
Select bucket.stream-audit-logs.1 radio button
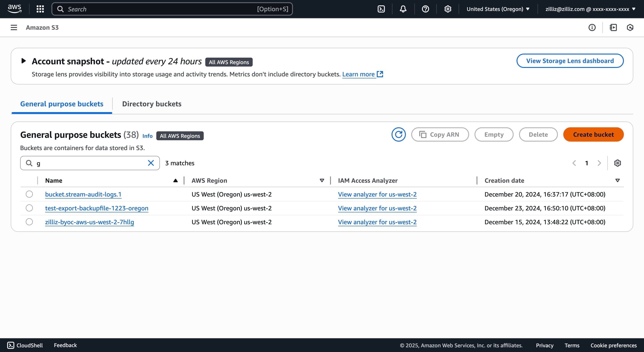point(29,194)
